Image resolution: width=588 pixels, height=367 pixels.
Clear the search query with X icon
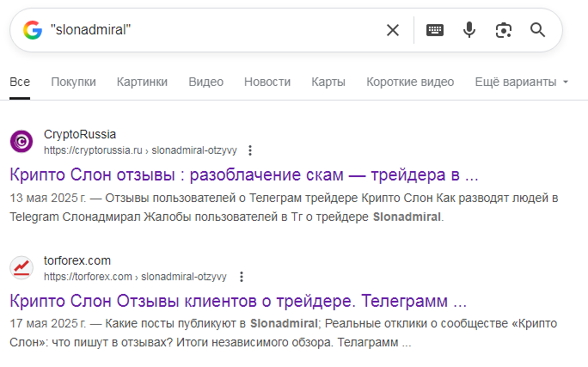393,30
